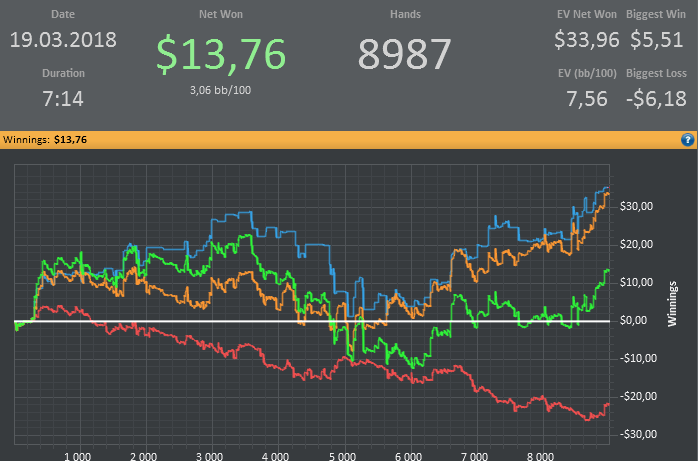The height and width of the screenshot is (461, 698).
Task: Click the 8 000 hands axis label
Action: point(540,456)
